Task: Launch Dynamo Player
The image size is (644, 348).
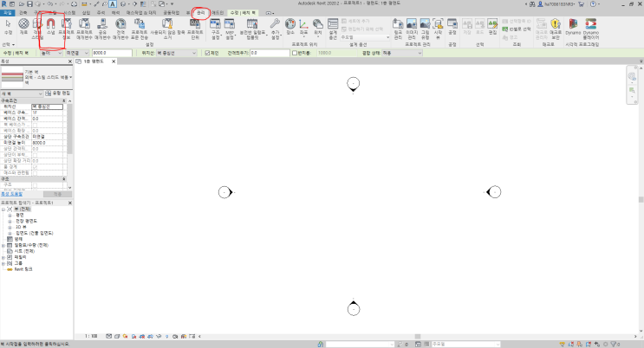Action: coord(591,28)
